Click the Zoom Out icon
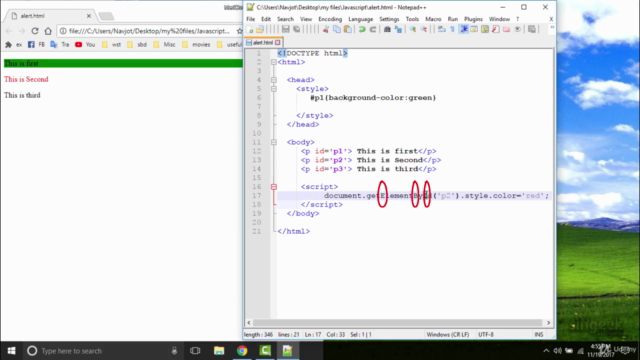The width and height of the screenshot is (640, 360). [x=424, y=29]
